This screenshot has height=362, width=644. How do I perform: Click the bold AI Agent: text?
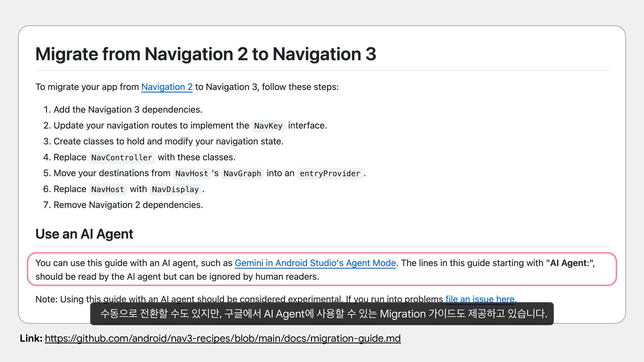[569, 263]
